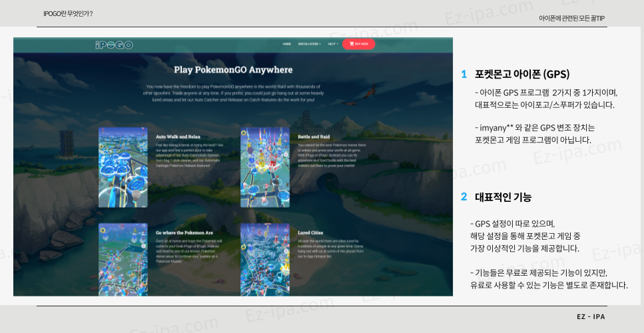The height and width of the screenshot is (333, 644).
Task: Click the line mentioning imyany** GPS 변조 장치
Action: tap(534, 128)
